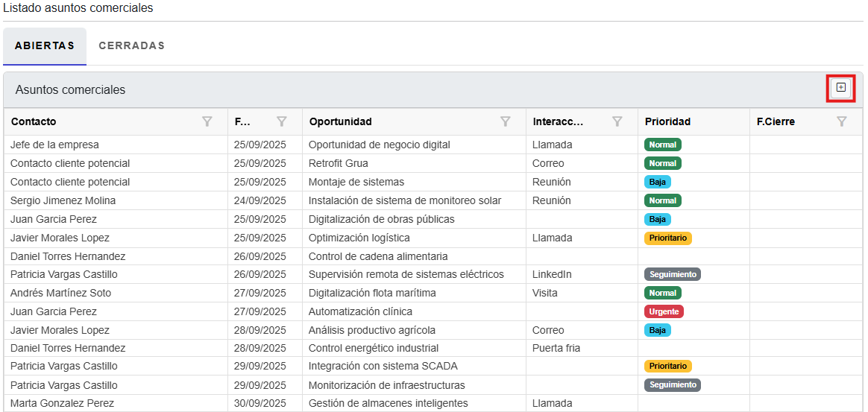
Task: Click the Urgente priority badge
Action: click(x=663, y=311)
